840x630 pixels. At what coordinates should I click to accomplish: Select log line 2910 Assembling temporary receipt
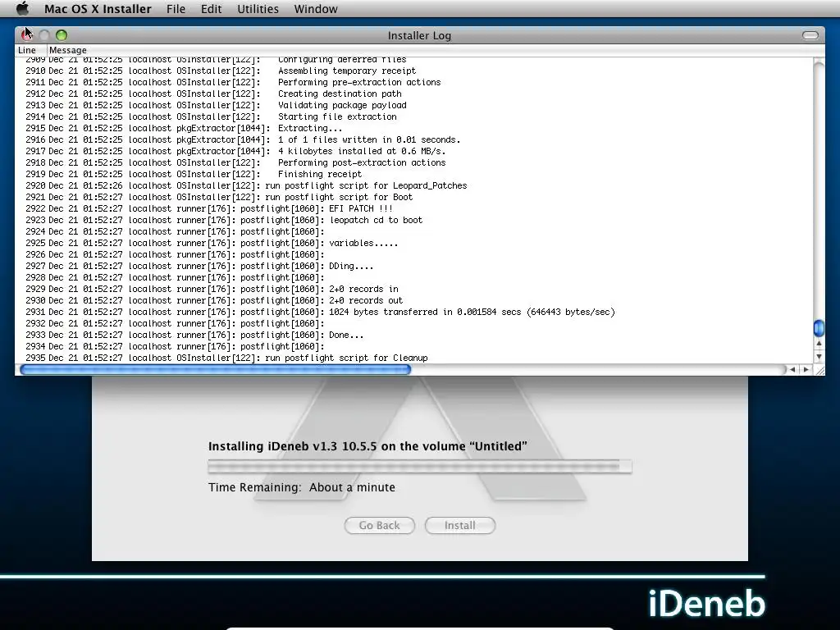414,71
